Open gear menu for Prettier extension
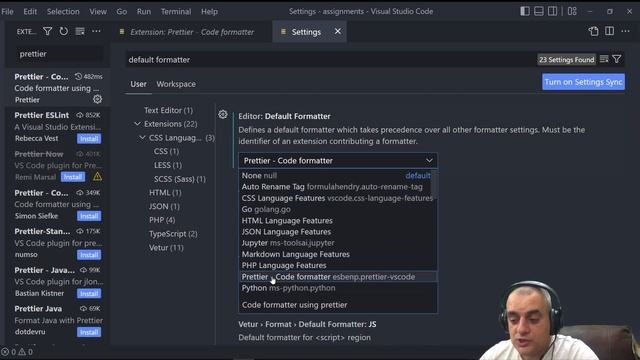Viewport: 640px width, 360px height. coord(97,99)
